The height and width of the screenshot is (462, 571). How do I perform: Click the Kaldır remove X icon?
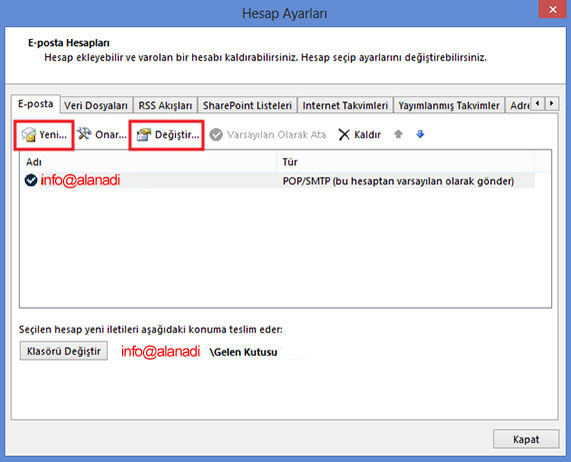(x=344, y=135)
